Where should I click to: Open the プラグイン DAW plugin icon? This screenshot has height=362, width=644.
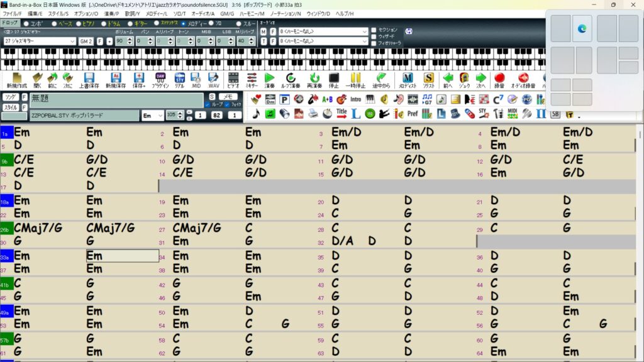(160, 80)
